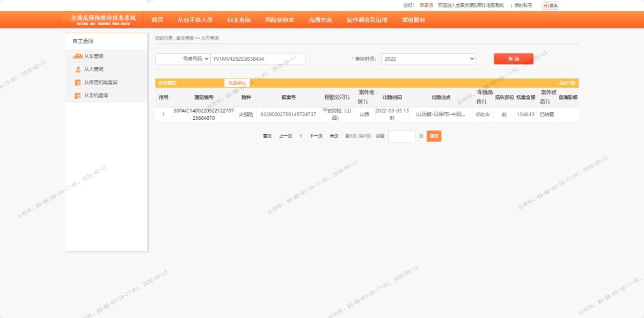The height and width of the screenshot is (318, 644).
Task: Click the 山西省-吕梁市-中阳 location cell
Action: pos(441,114)
